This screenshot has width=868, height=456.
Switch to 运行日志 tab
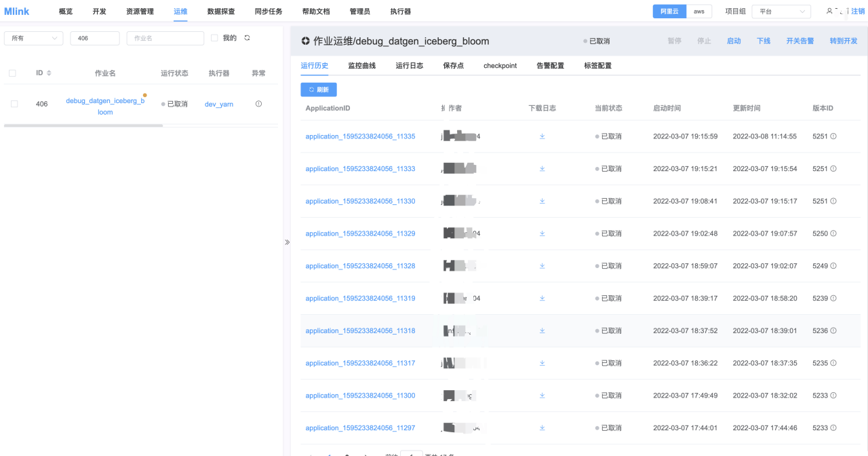pos(409,66)
